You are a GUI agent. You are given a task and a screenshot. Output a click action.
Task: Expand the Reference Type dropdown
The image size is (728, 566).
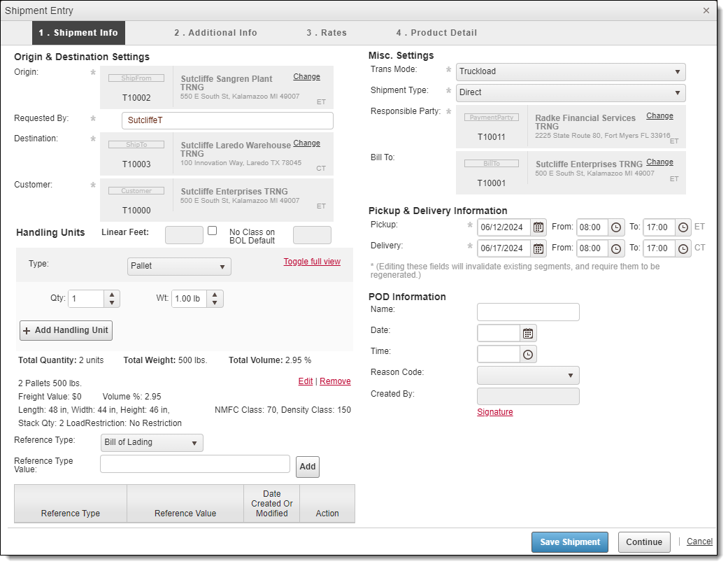(152, 443)
